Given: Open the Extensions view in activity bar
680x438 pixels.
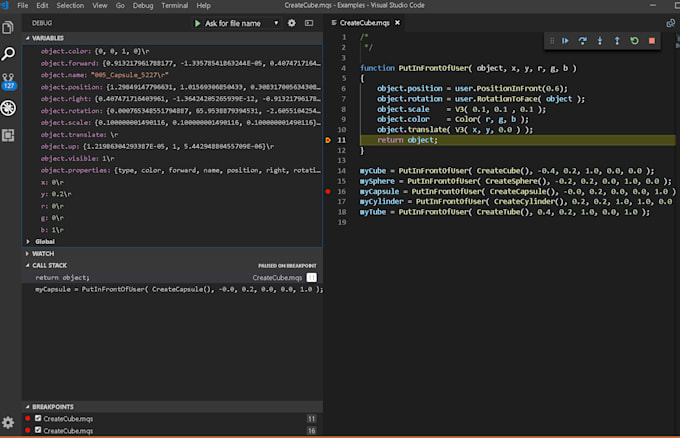Looking at the screenshot, I should [x=8, y=135].
